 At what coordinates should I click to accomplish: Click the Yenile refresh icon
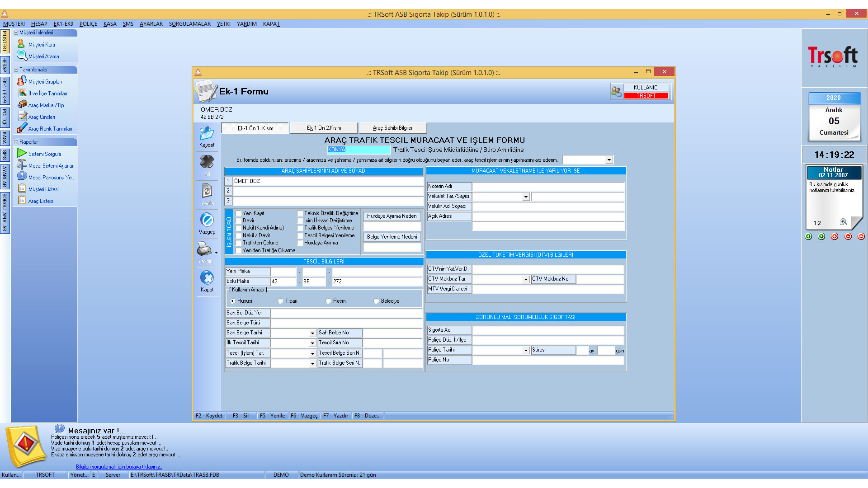click(x=207, y=191)
